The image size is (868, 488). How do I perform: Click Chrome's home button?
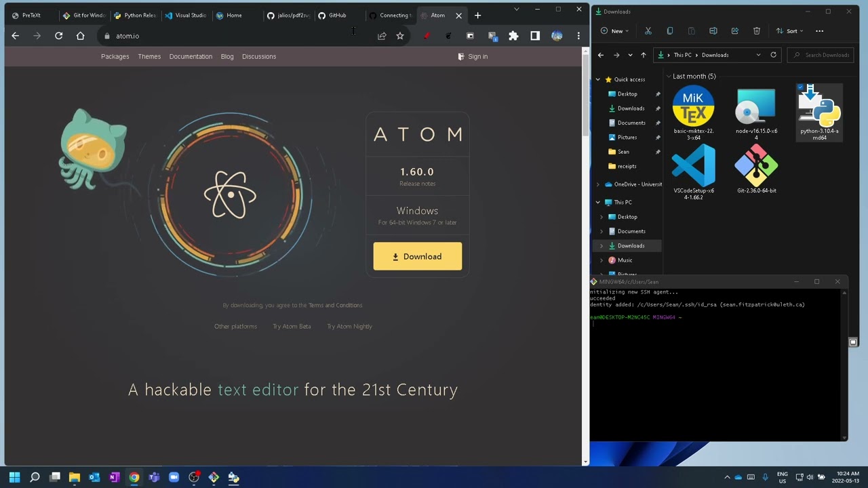coord(80,36)
